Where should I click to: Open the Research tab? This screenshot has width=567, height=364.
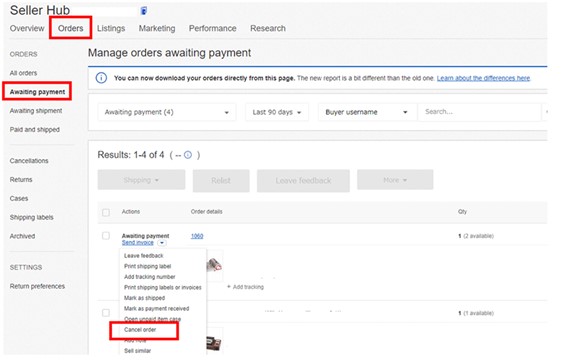268,28
